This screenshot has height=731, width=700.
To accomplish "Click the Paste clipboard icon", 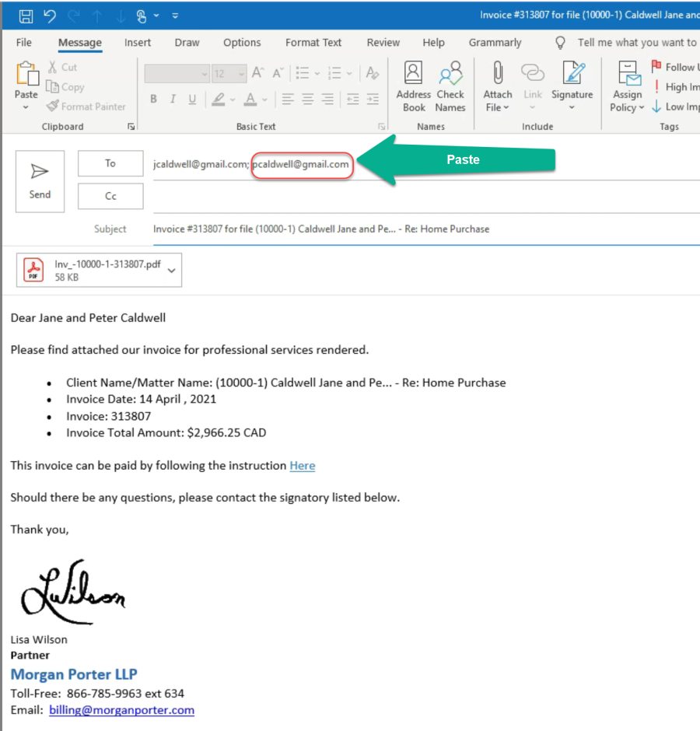I will click(x=26, y=74).
